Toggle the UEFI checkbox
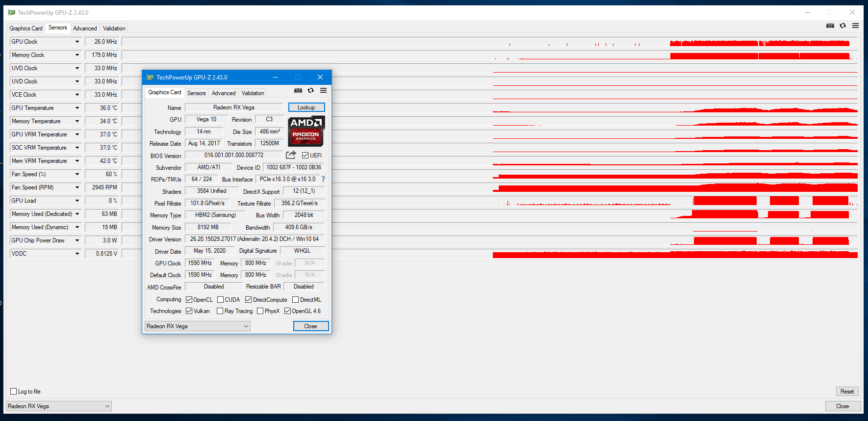Viewport: 868px width, 421px height. (305, 155)
